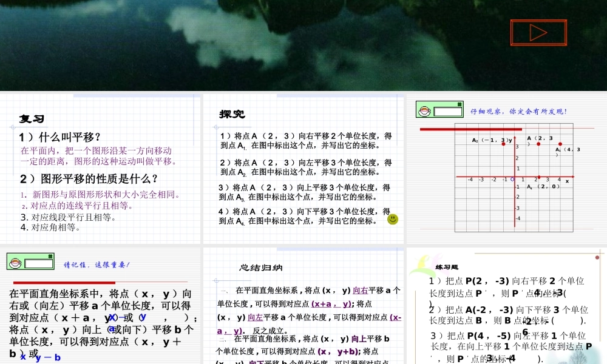The height and width of the screenshot is (364, 607).
Task: Click exploration item 1）向右平移2个单位
Action: [x=306, y=141]
